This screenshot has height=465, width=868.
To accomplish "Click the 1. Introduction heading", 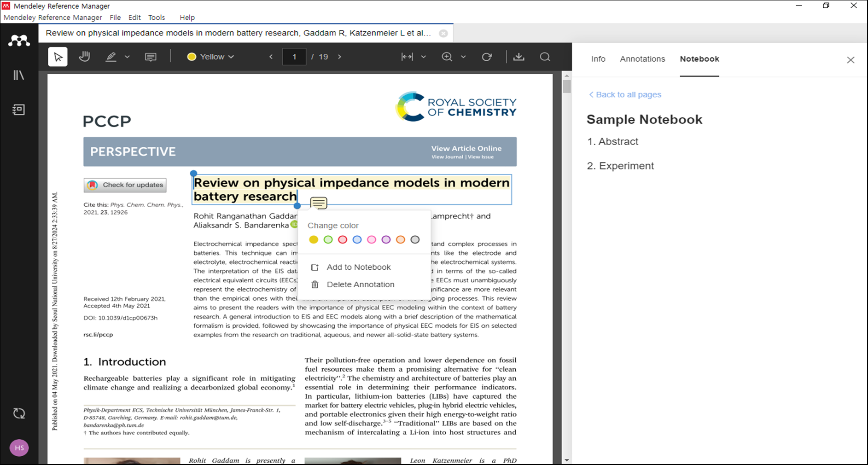I will 124,362.
